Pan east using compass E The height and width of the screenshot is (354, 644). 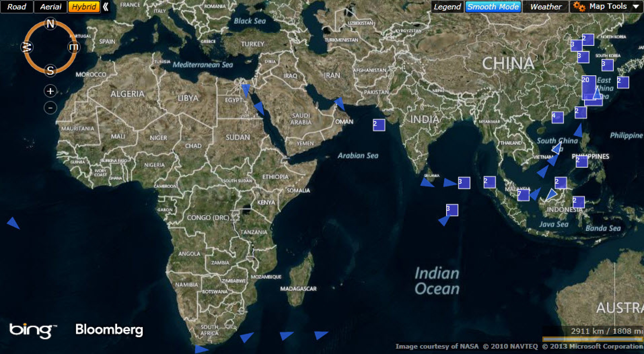tap(74, 47)
